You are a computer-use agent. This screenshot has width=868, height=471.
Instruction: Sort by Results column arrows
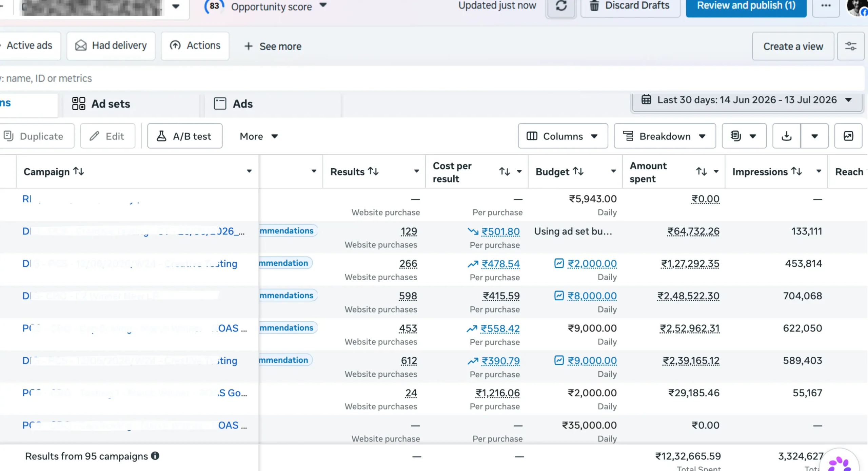[x=373, y=171]
